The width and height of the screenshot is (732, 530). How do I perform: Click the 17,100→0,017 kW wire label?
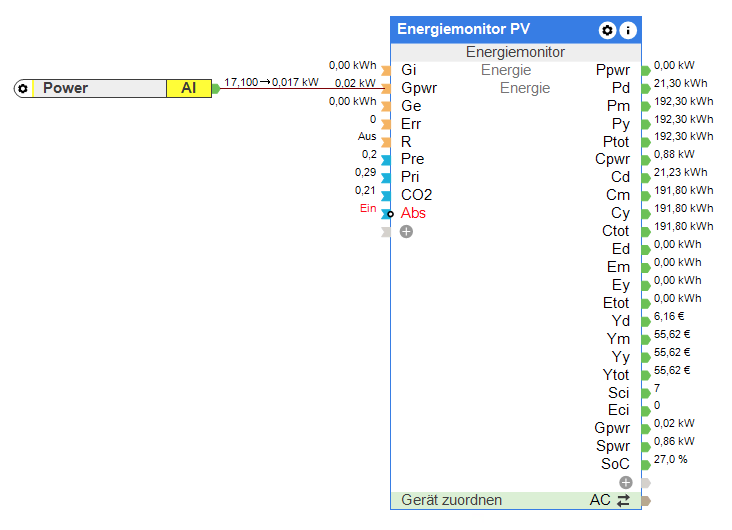pyautogui.click(x=271, y=82)
